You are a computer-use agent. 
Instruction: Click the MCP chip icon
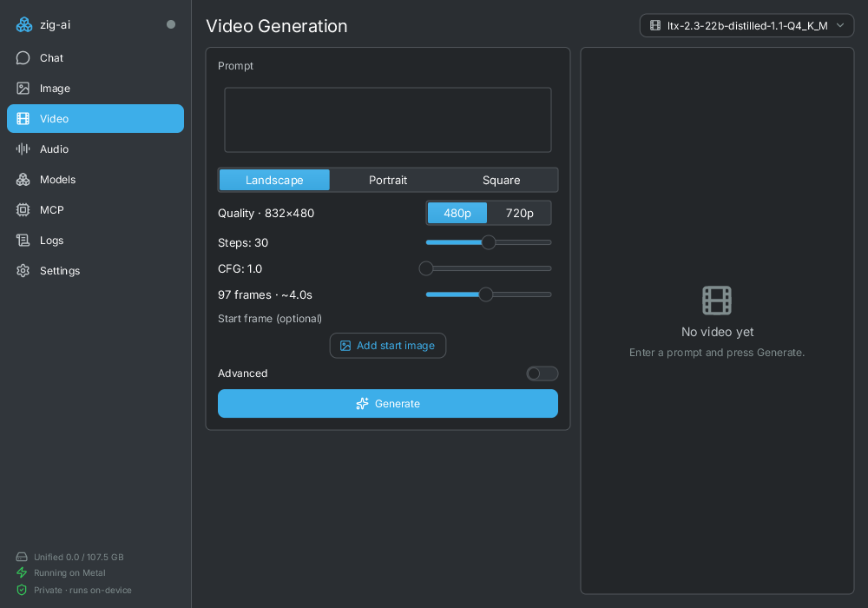[x=23, y=210]
